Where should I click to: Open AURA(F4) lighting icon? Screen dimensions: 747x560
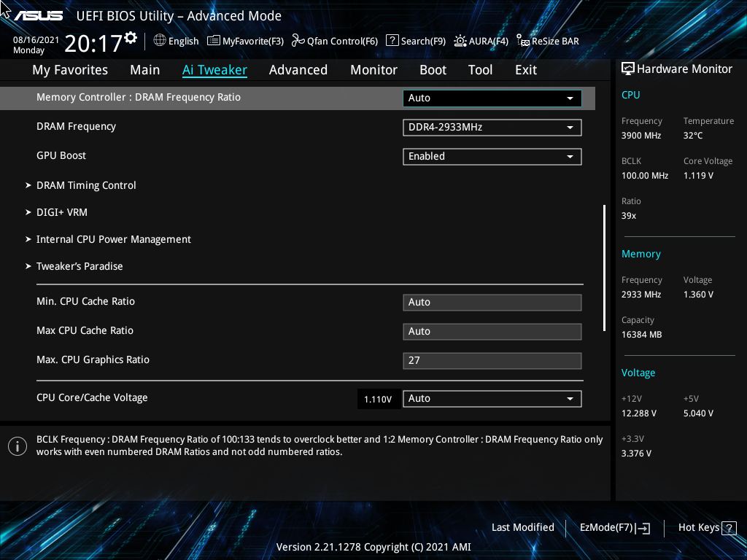[x=460, y=41]
